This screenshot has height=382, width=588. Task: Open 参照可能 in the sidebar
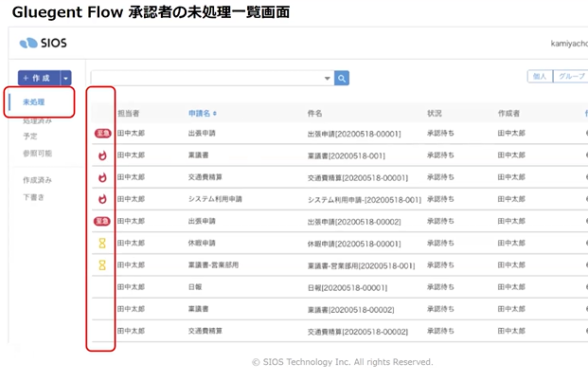coord(37,154)
